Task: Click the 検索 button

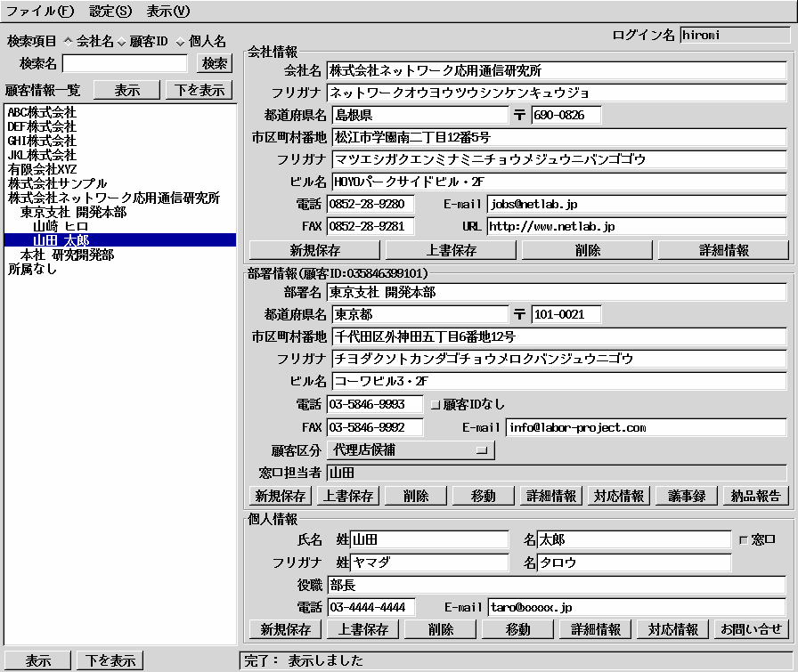Action: [x=215, y=63]
